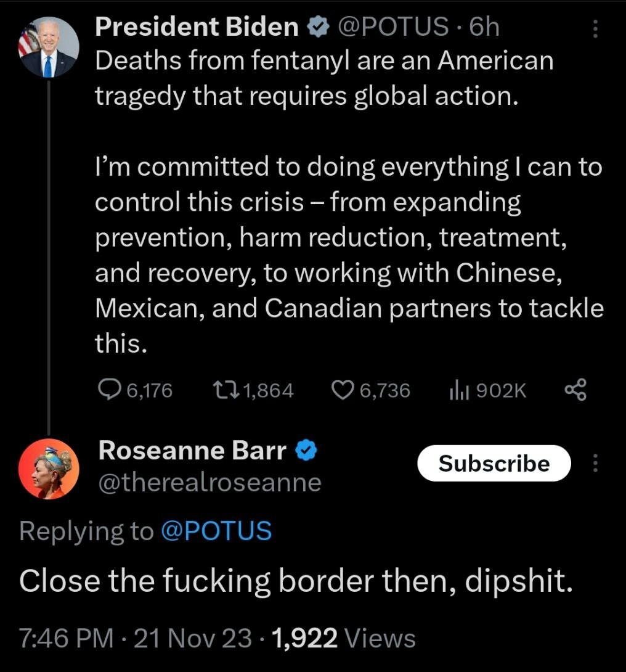Open three-dot menu beside Subscribe button

pyautogui.click(x=595, y=463)
